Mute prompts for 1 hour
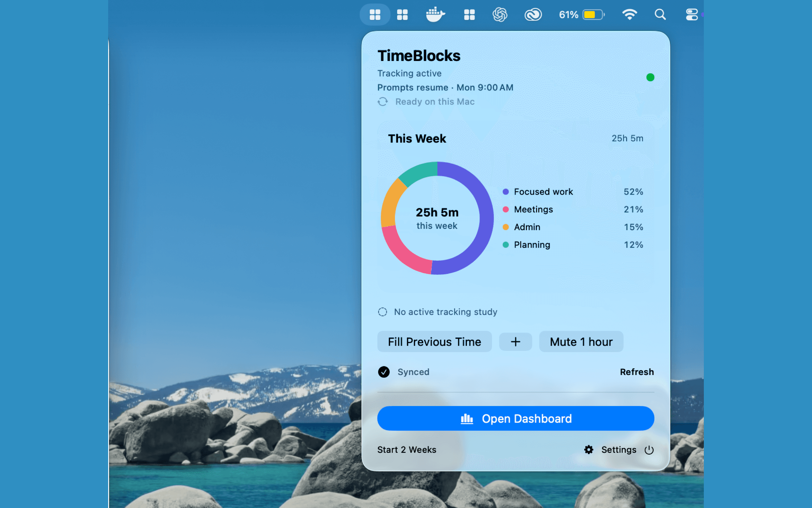This screenshot has height=508, width=812. [581, 342]
